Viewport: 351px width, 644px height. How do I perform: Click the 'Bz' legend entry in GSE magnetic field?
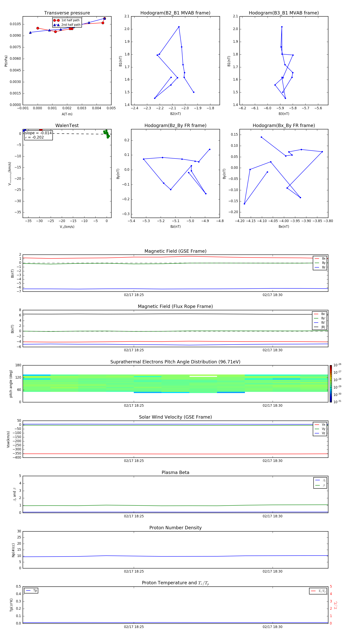[x=320, y=267]
